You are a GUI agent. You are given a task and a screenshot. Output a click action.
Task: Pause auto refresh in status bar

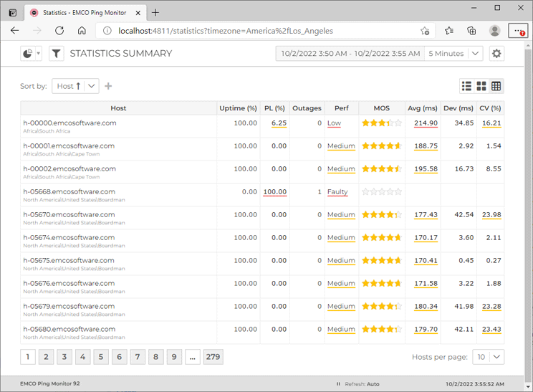[x=338, y=384]
